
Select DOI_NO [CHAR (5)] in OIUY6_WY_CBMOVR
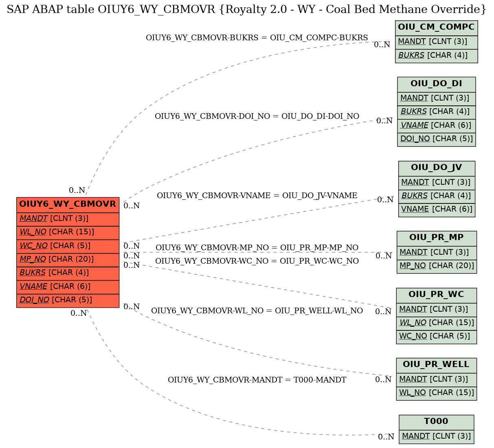pyautogui.click(x=68, y=300)
